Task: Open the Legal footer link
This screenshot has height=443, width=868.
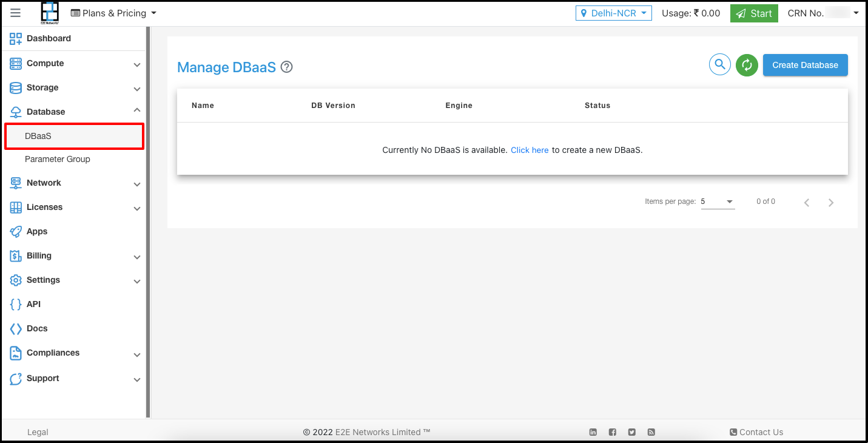Action: pyautogui.click(x=38, y=432)
